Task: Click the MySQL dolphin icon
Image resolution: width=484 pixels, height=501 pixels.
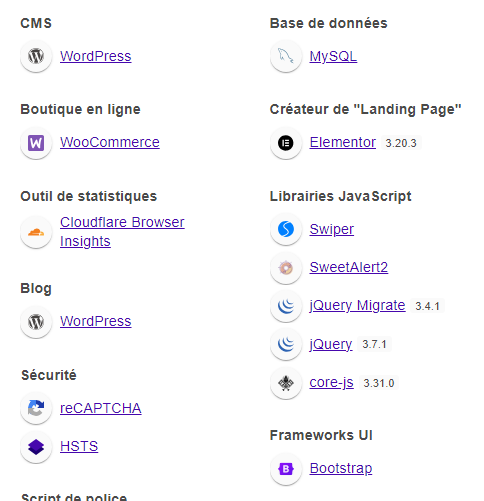Action: click(x=286, y=56)
